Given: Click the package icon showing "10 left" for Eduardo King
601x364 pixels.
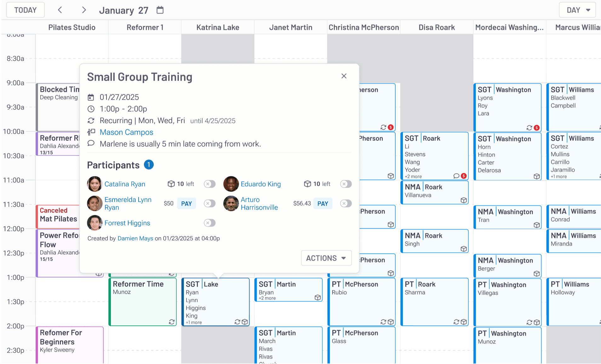Looking at the screenshot, I should click(x=307, y=184).
